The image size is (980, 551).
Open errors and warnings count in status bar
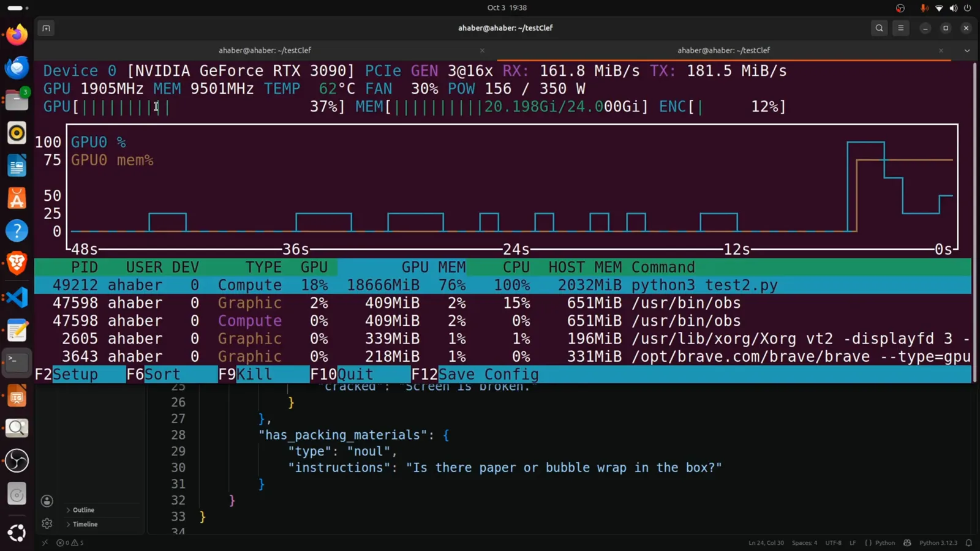(x=70, y=542)
